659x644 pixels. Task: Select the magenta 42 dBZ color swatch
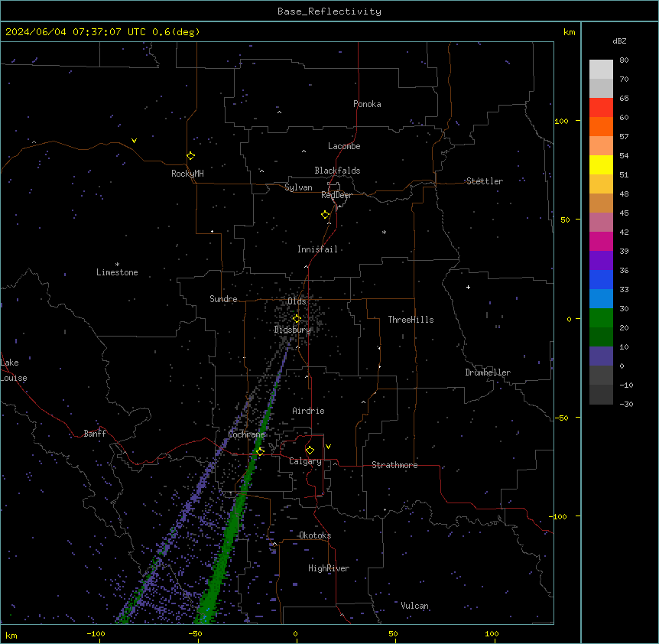point(601,241)
